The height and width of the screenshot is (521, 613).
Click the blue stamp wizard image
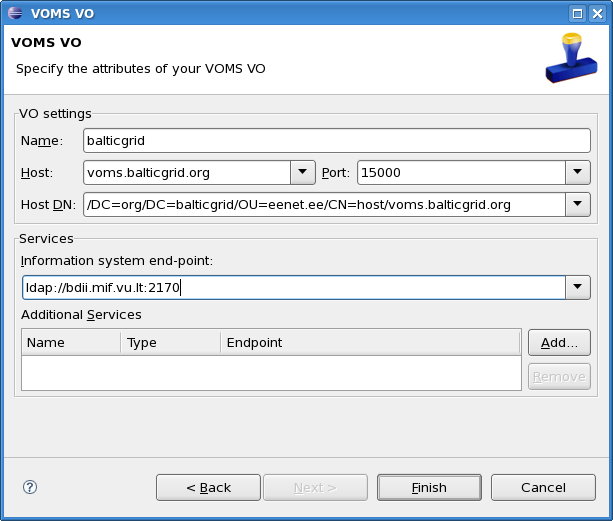[571, 58]
